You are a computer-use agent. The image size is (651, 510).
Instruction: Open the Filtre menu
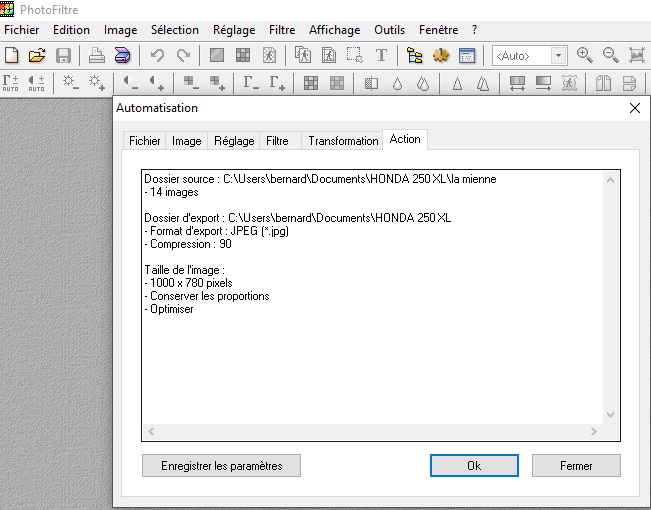tap(282, 30)
